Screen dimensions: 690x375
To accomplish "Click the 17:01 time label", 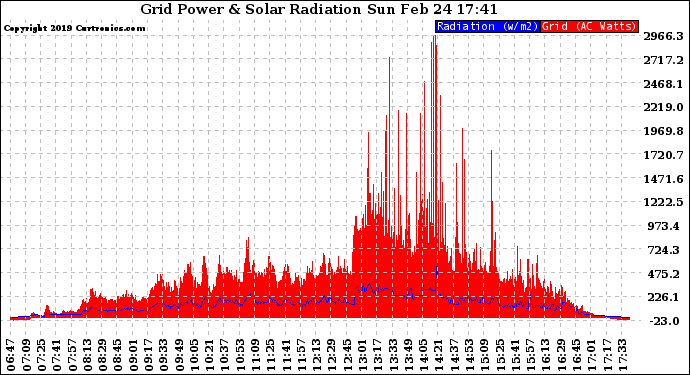I will pyautogui.click(x=591, y=355).
